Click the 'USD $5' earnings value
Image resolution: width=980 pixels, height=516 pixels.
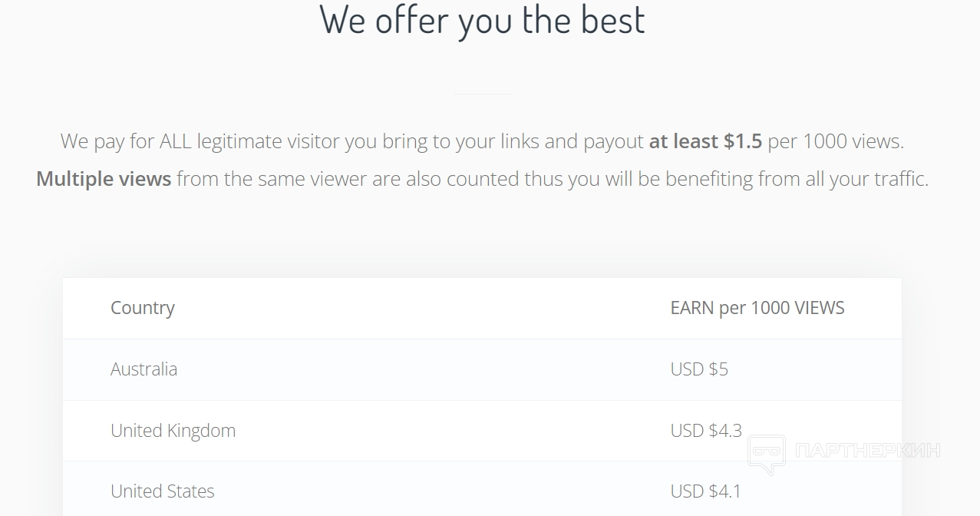[699, 369]
